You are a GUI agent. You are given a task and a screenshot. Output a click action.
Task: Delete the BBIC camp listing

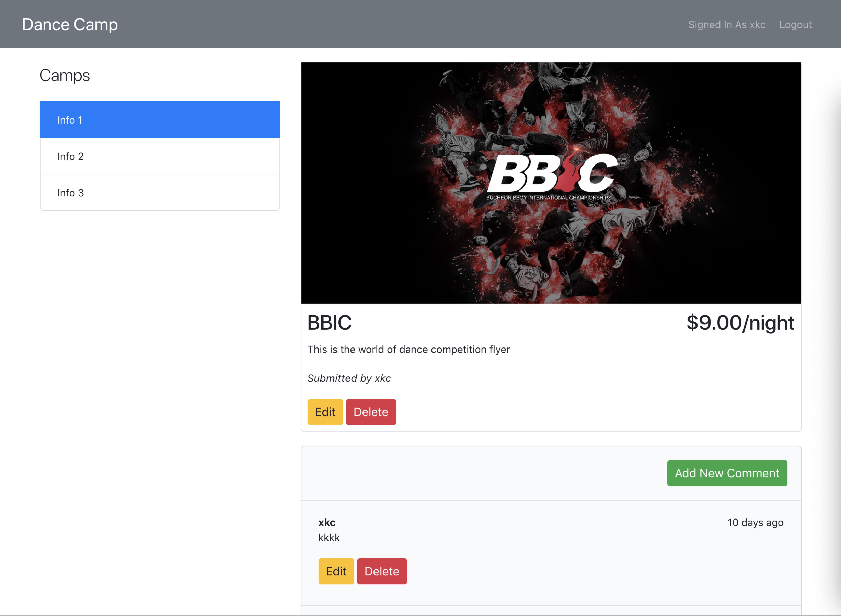click(371, 412)
